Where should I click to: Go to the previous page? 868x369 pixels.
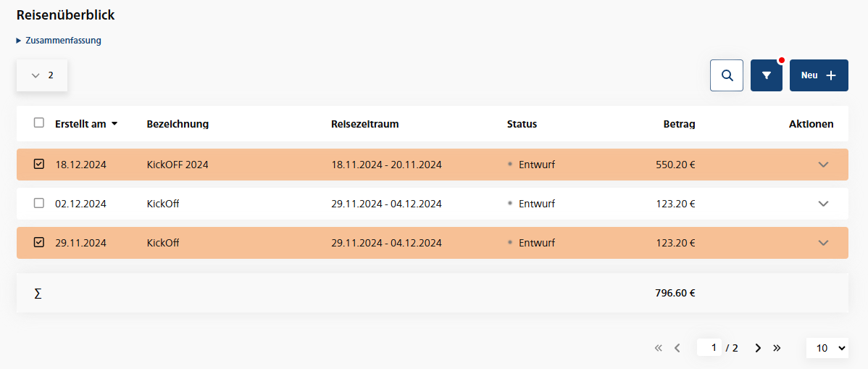coord(677,348)
